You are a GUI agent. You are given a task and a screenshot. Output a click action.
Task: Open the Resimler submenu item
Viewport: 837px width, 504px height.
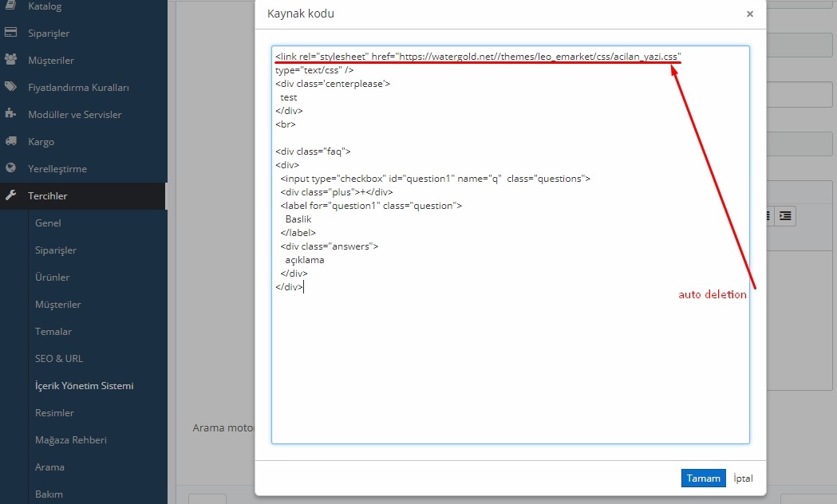[x=54, y=413]
